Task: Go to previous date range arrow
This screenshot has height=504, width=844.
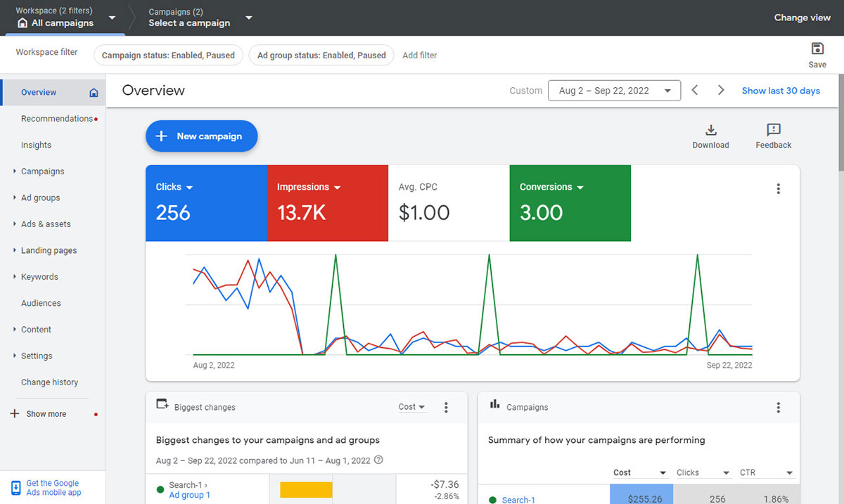Action: [x=695, y=91]
